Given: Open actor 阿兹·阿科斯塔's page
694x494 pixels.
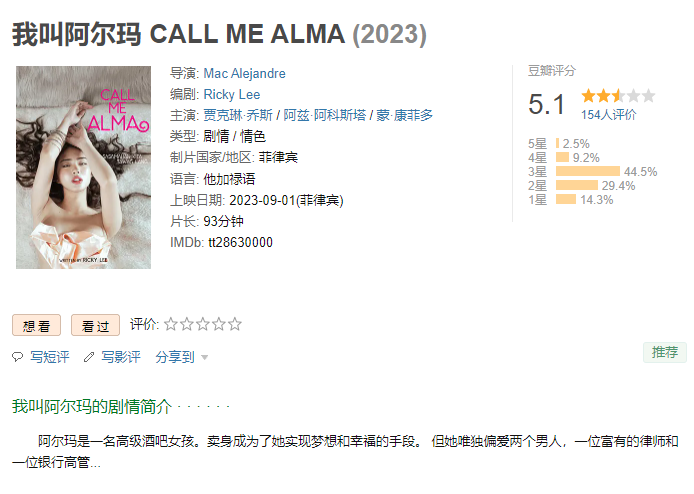Looking at the screenshot, I should pos(325,115).
